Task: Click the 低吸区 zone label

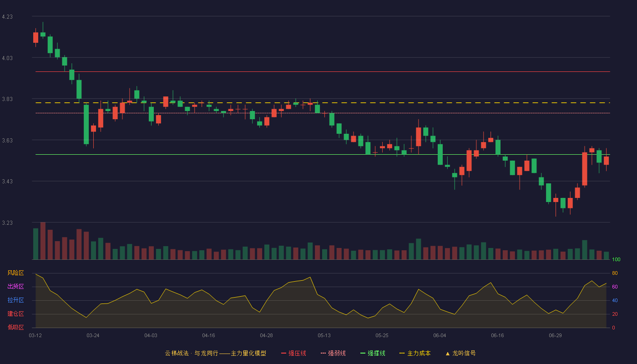Action: click(x=15, y=327)
